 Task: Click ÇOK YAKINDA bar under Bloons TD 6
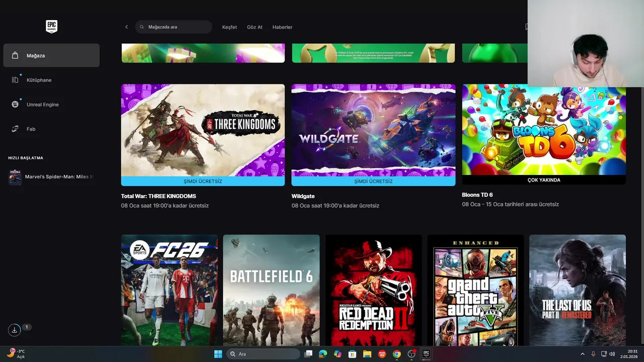[x=544, y=180]
